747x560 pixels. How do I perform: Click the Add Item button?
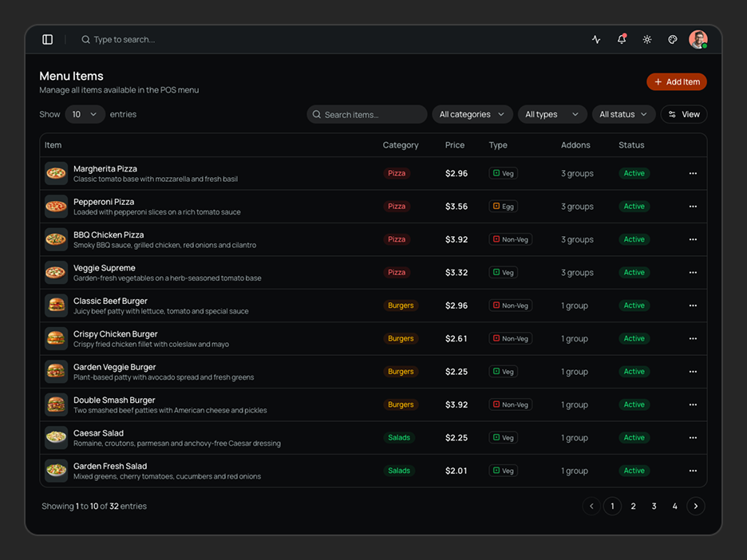coord(677,82)
